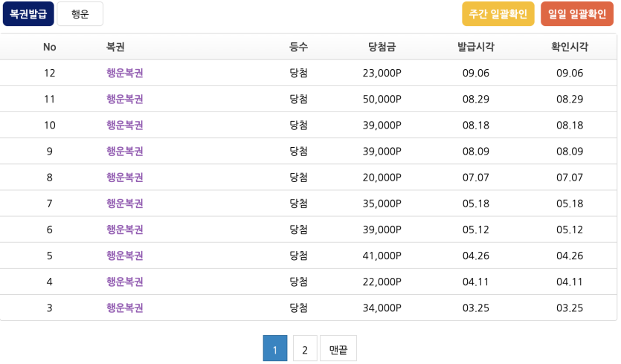
Task: Open 행운복권 link in row 4
Action: [125, 282]
